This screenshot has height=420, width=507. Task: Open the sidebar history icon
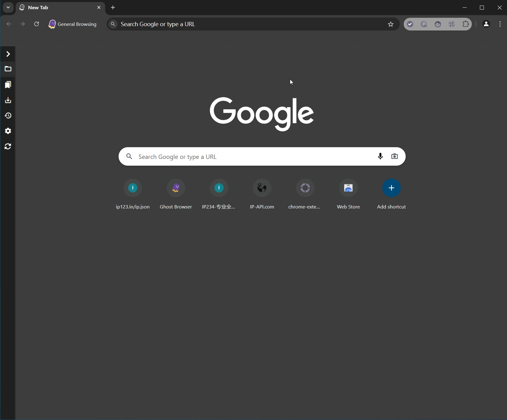(x=8, y=115)
